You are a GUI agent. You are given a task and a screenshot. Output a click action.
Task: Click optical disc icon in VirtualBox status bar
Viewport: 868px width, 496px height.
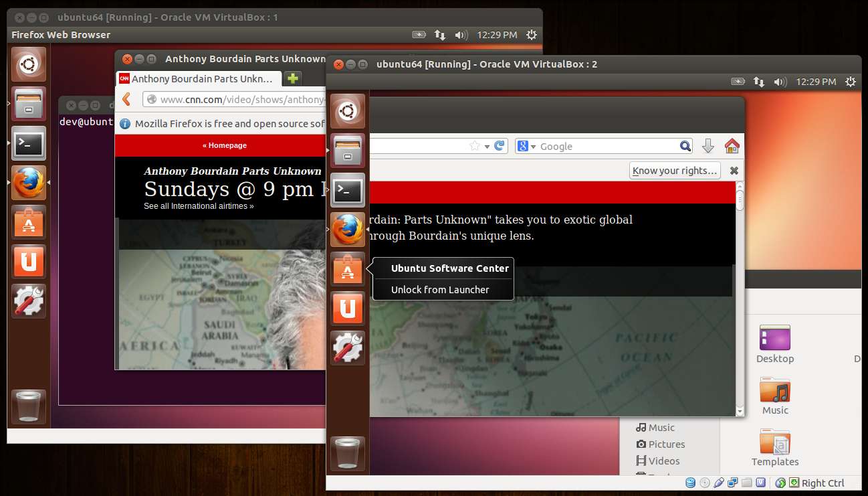point(705,483)
